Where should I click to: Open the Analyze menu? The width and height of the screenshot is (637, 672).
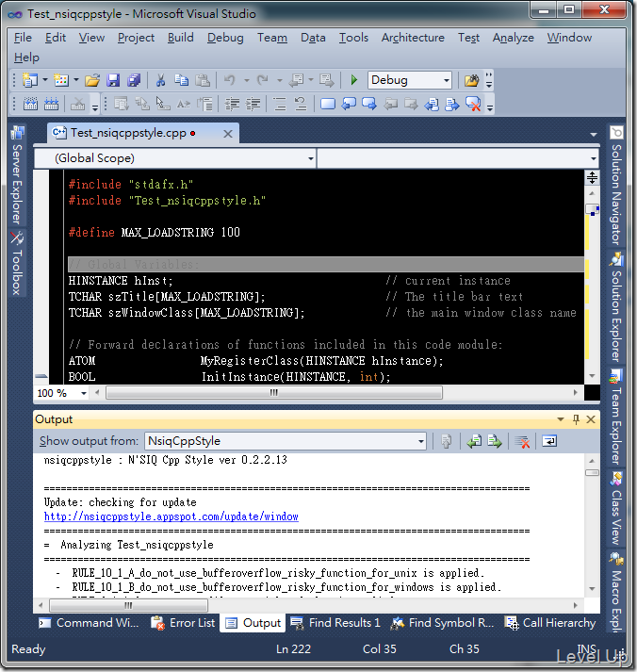(x=514, y=38)
